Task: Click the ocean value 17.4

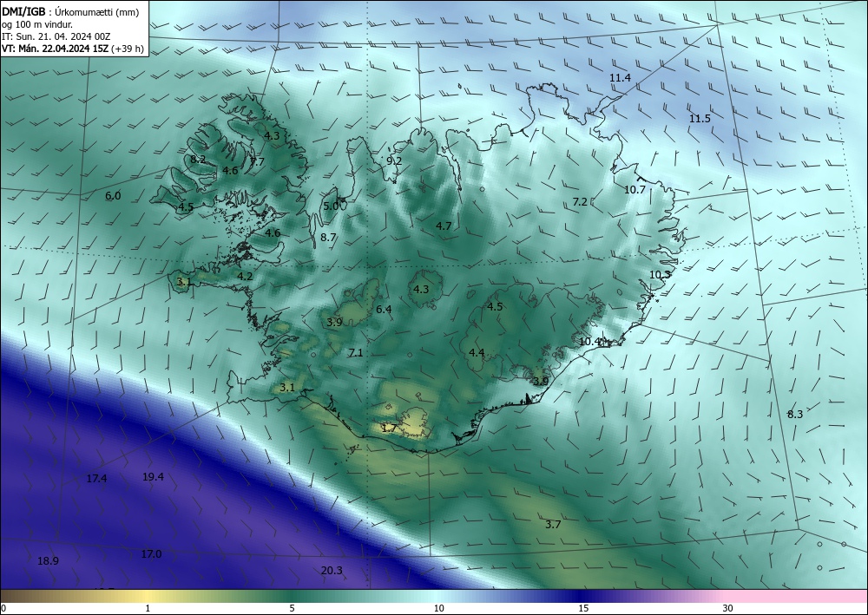Action: tap(97, 479)
